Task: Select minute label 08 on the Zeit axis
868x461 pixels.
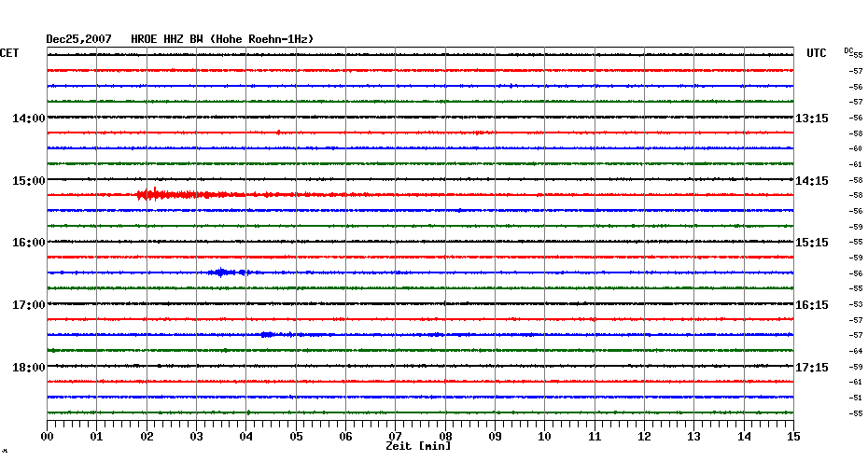Action: tap(445, 437)
